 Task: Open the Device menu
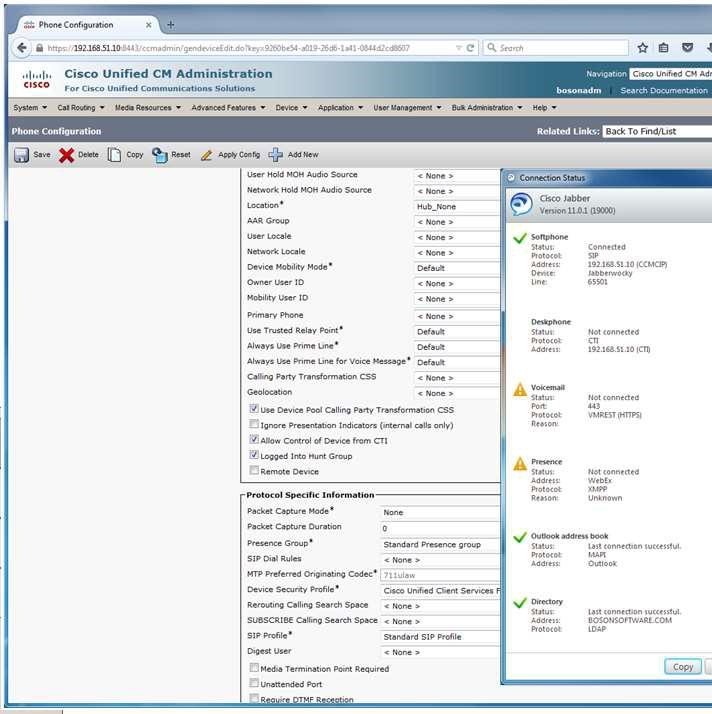point(291,108)
